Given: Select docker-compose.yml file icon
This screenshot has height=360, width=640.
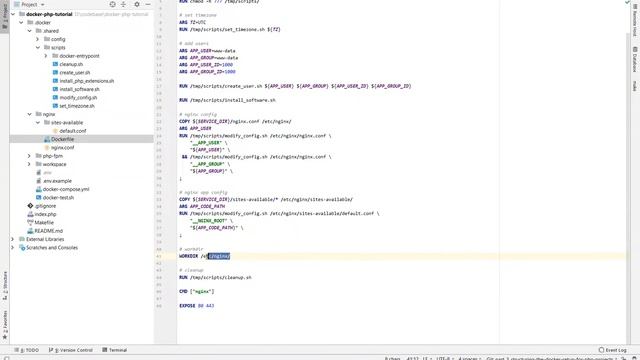Looking at the screenshot, I should [38, 189].
